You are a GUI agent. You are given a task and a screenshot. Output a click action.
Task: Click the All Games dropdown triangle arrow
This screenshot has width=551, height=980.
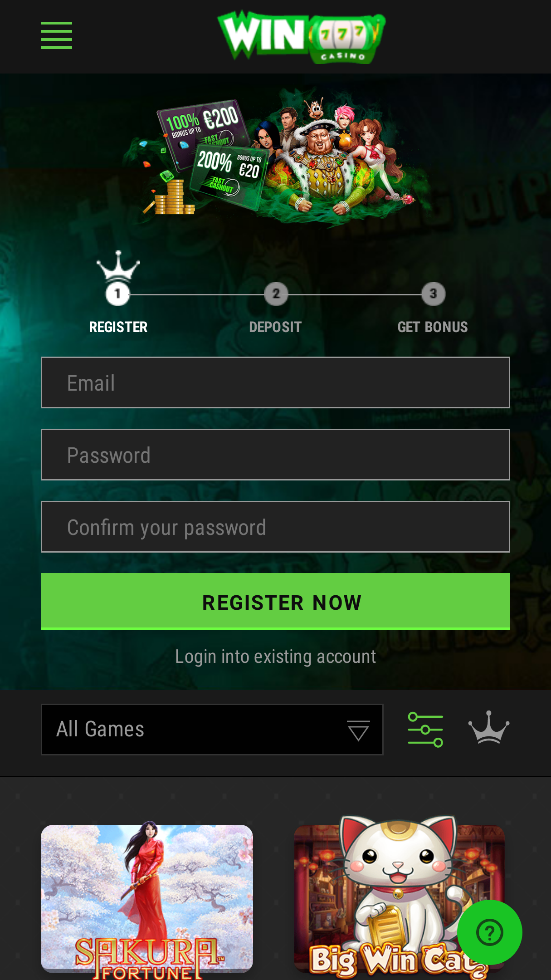(x=358, y=730)
